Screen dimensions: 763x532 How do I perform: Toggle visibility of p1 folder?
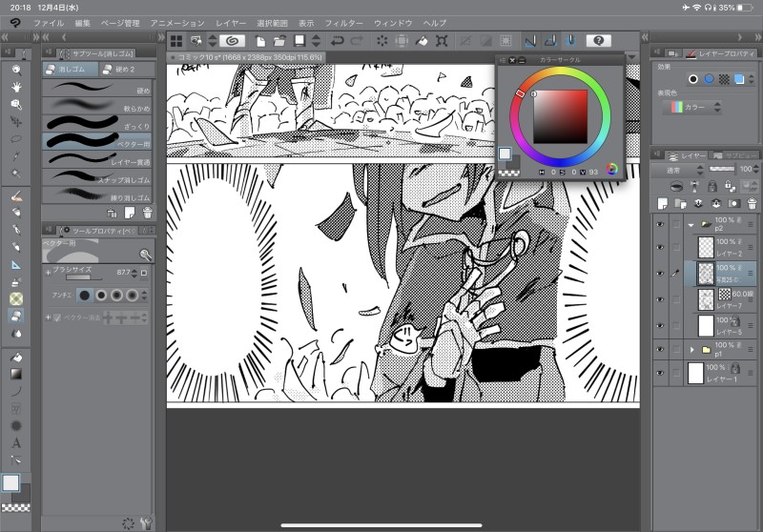tap(660, 349)
